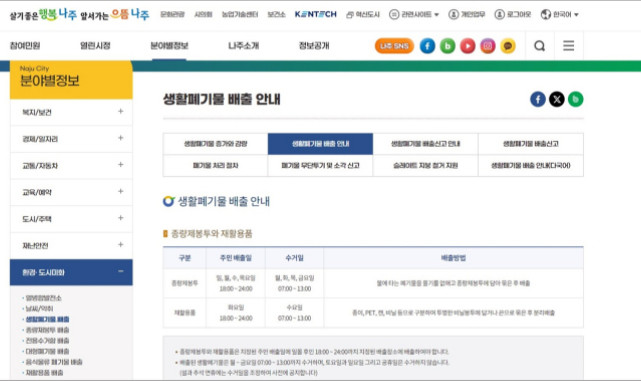
Task: Open the 한국어 language dropdown
Action: click(x=559, y=14)
